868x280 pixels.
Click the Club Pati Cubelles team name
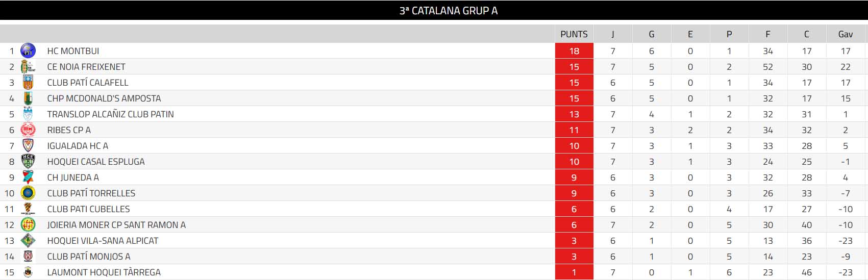point(88,209)
